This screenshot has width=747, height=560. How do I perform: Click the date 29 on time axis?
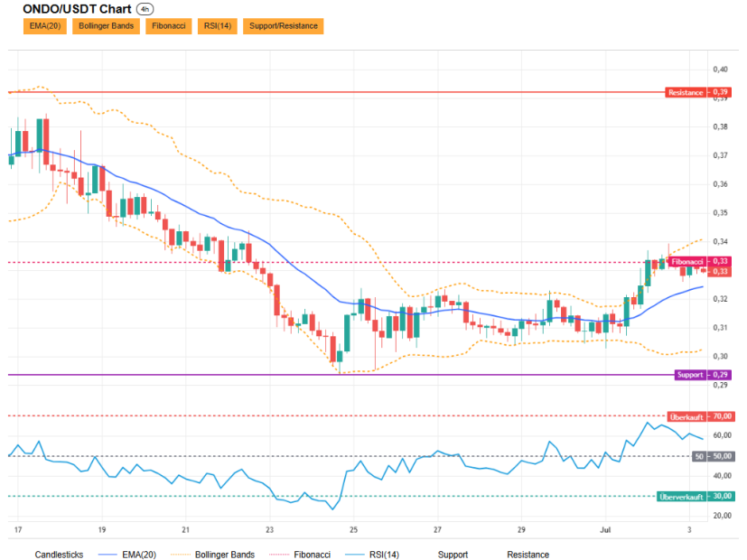pos(521,529)
